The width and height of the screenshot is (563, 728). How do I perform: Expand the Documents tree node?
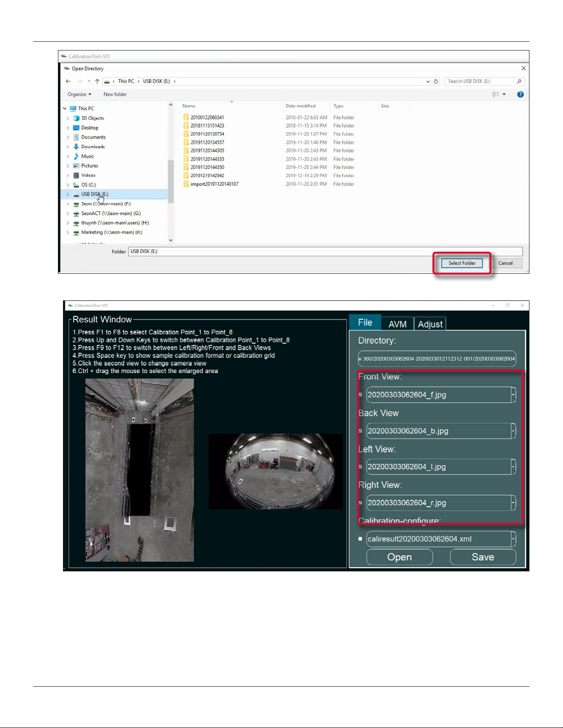pyautogui.click(x=68, y=137)
